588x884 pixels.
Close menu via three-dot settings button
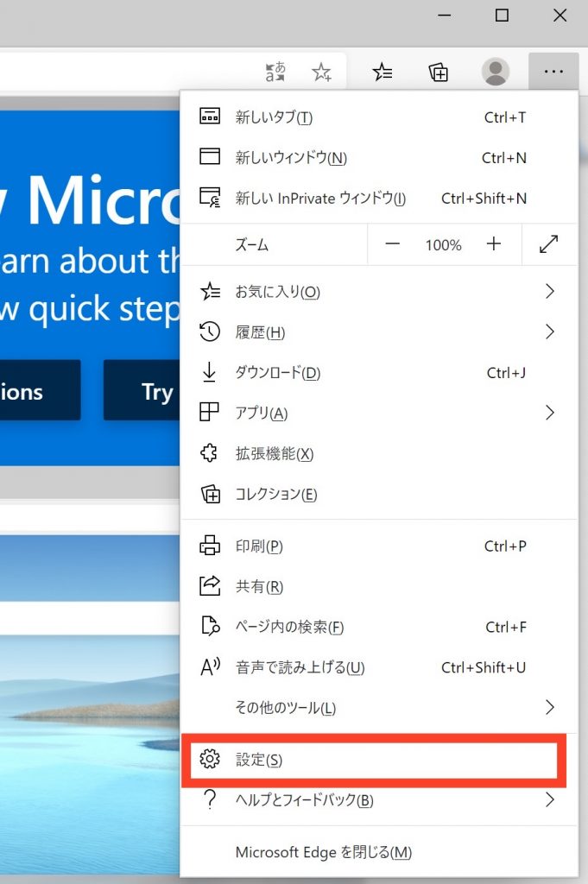[553, 73]
